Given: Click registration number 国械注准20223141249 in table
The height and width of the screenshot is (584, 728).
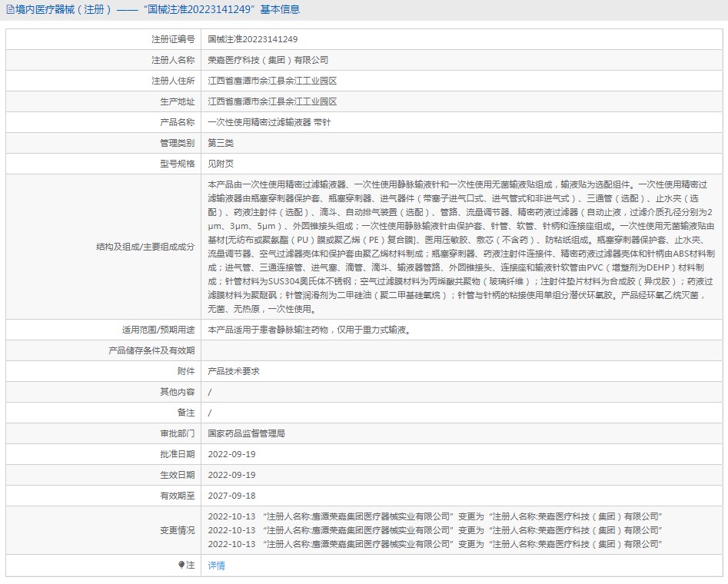Looking at the screenshot, I should [x=253, y=39].
